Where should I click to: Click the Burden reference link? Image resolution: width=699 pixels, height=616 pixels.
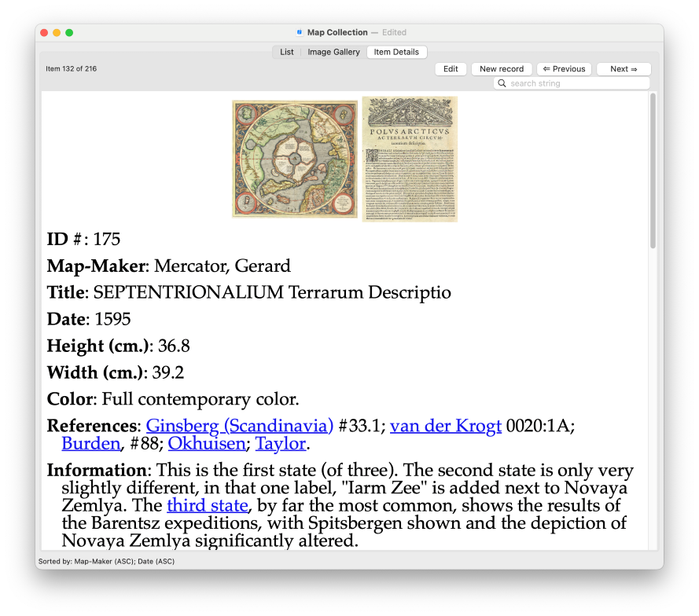(x=91, y=444)
